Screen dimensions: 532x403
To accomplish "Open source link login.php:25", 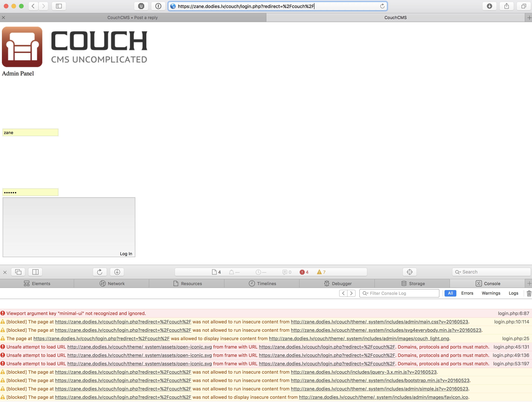I will pyautogui.click(x=516, y=339).
